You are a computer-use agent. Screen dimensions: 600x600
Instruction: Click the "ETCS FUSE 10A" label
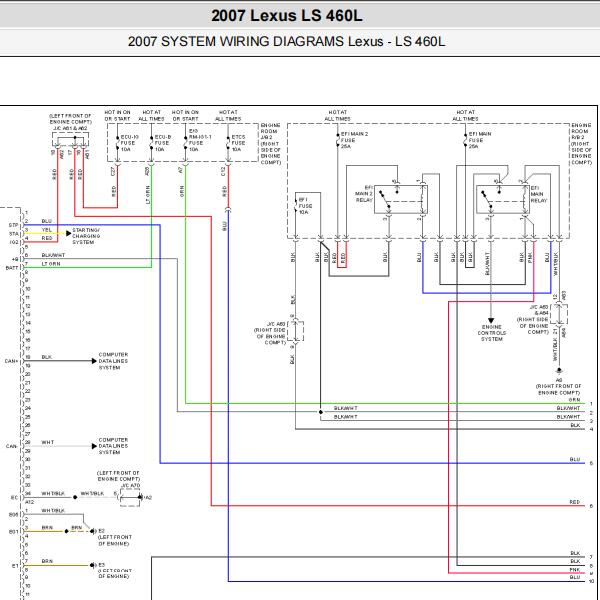(x=238, y=143)
